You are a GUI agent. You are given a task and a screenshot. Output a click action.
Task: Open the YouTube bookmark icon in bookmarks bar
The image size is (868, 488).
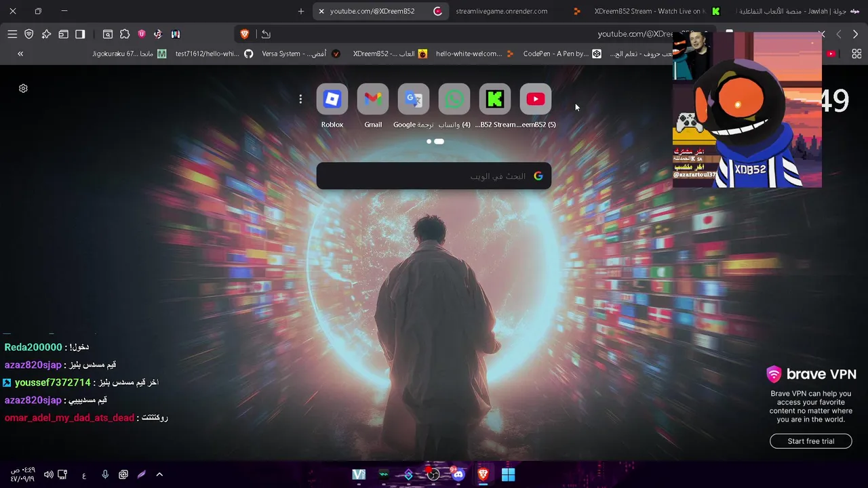(x=831, y=54)
